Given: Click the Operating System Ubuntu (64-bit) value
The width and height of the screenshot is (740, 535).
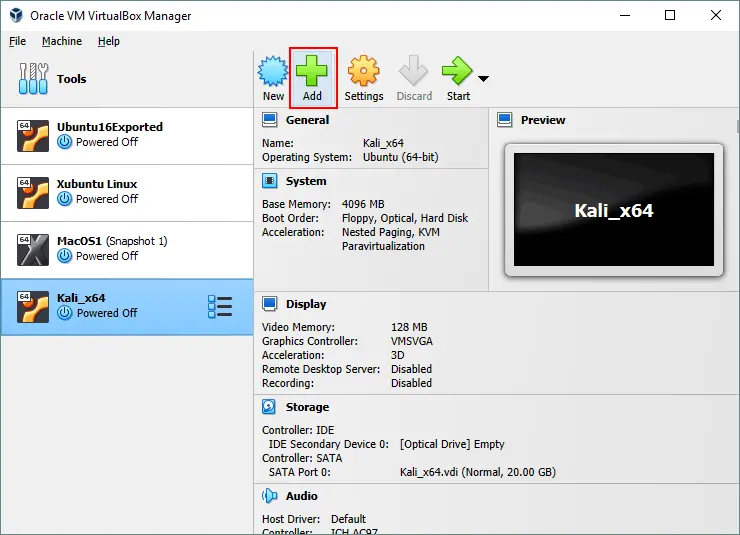Looking at the screenshot, I should [x=401, y=157].
